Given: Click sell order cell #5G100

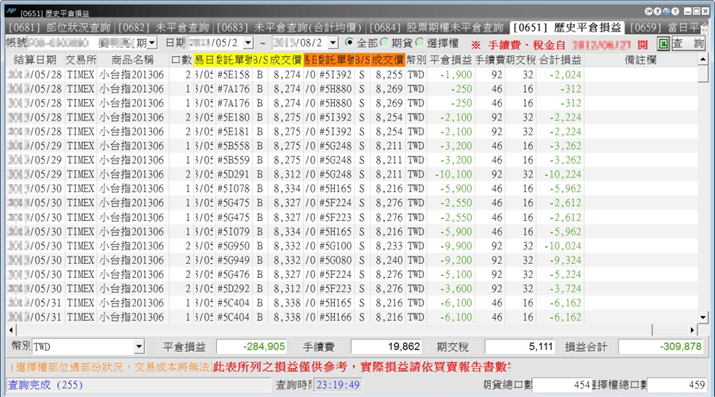Looking at the screenshot, I should 335,246.
